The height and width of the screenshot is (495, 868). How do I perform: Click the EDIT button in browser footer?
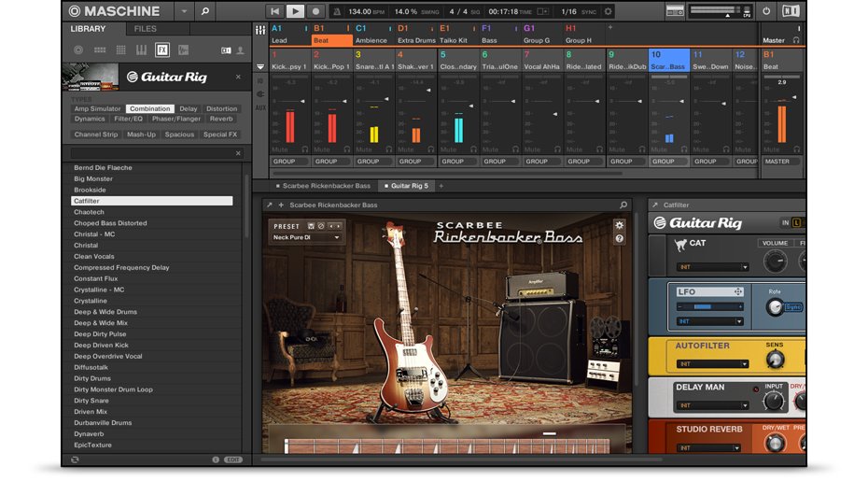(x=233, y=460)
